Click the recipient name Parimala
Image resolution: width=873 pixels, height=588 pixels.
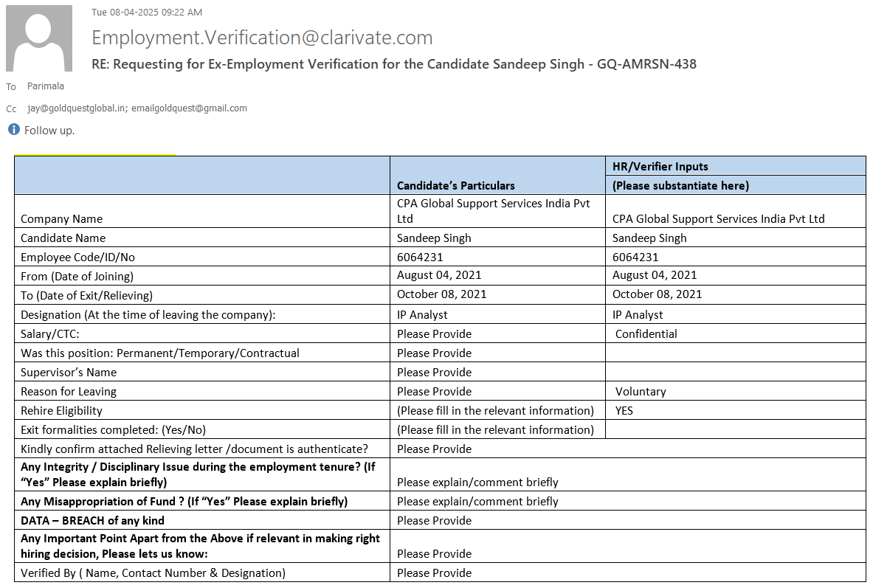point(46,86)
